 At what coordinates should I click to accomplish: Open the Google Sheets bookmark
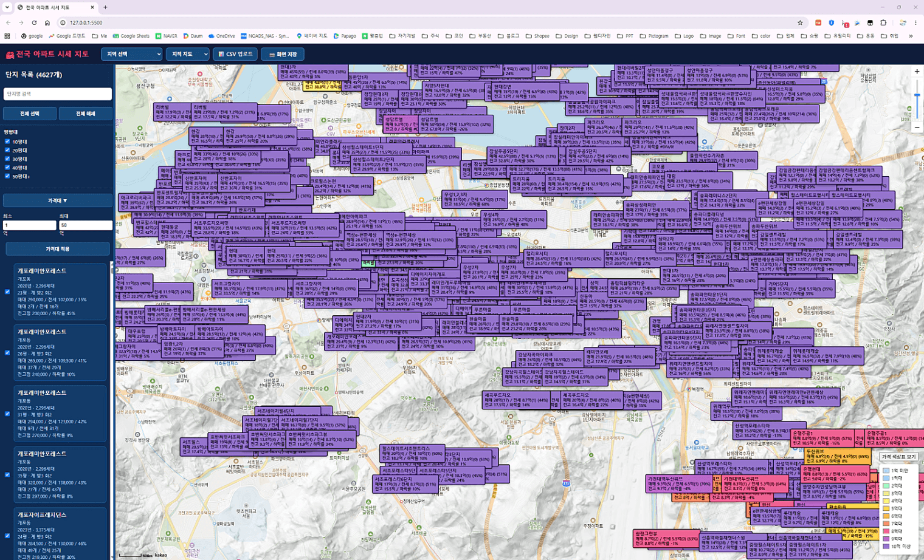pyautogui.click(x=131, y=36)
